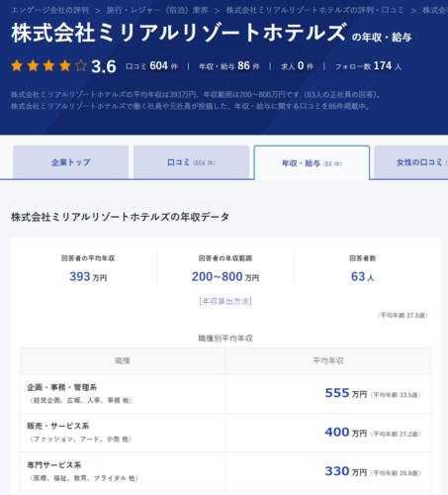Click the 求人 0件 count in header
This screenshot has height=495, width=448.
[x=297, y=66]
